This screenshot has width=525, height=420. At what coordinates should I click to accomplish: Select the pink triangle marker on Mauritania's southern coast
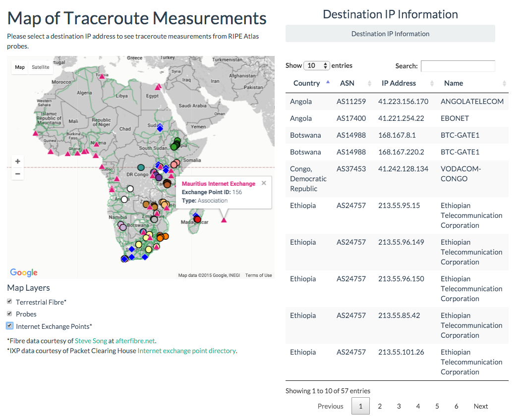point(36,133)
